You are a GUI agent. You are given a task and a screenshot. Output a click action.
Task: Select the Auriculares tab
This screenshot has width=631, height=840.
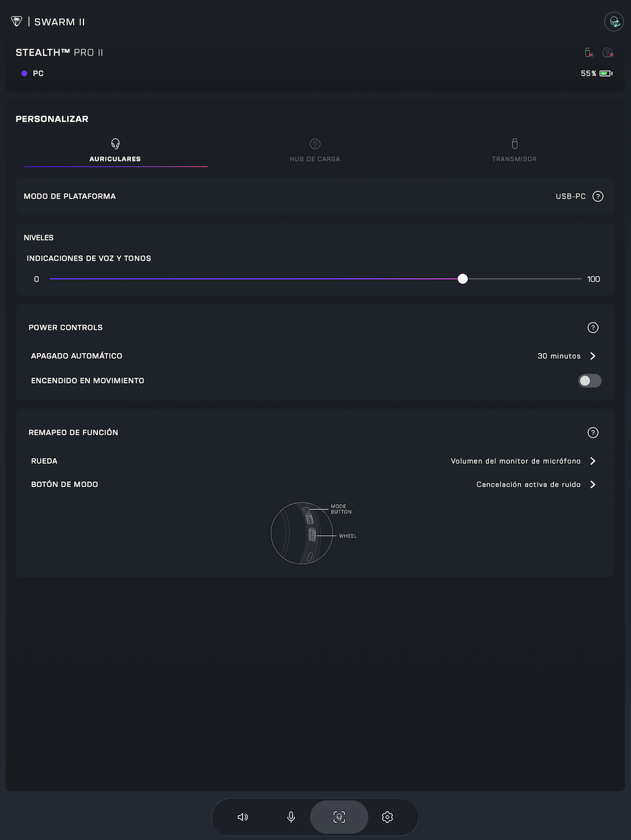coord(115,151)
